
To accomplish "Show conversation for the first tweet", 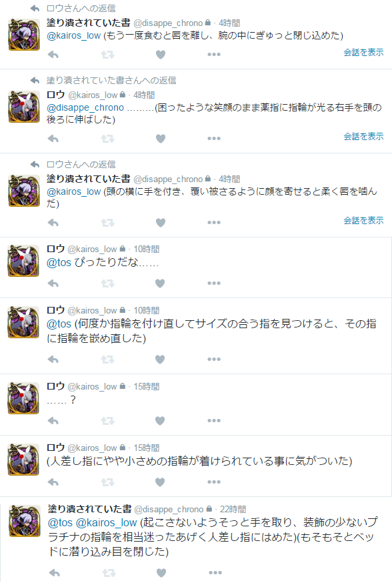I will [x=363, y=53].
